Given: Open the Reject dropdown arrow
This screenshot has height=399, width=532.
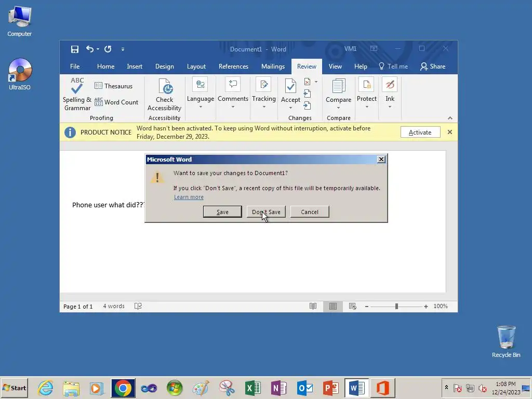Looking at the screenshot, I should (x=316, y=82).
